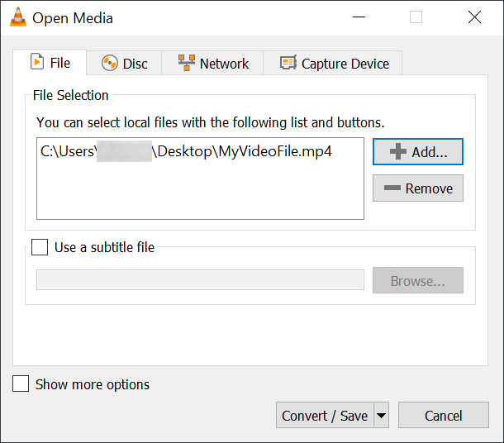Click the plus icon on the Add button
504x443 pixels.
tap(398, 152)
